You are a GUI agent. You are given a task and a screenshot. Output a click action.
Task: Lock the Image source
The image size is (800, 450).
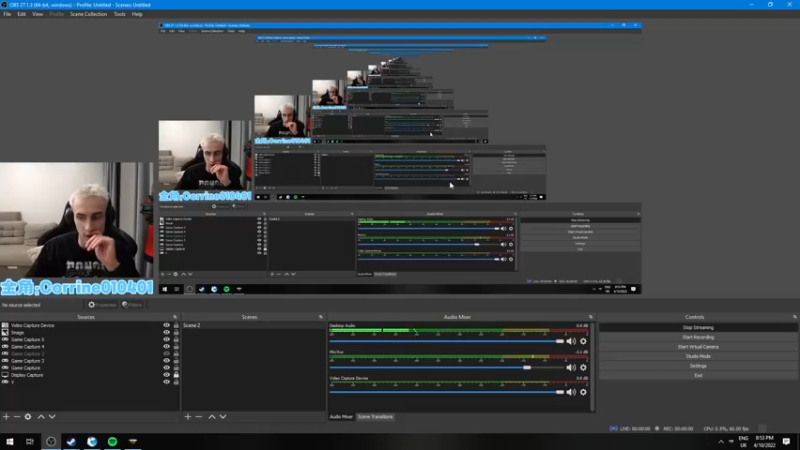176,332
